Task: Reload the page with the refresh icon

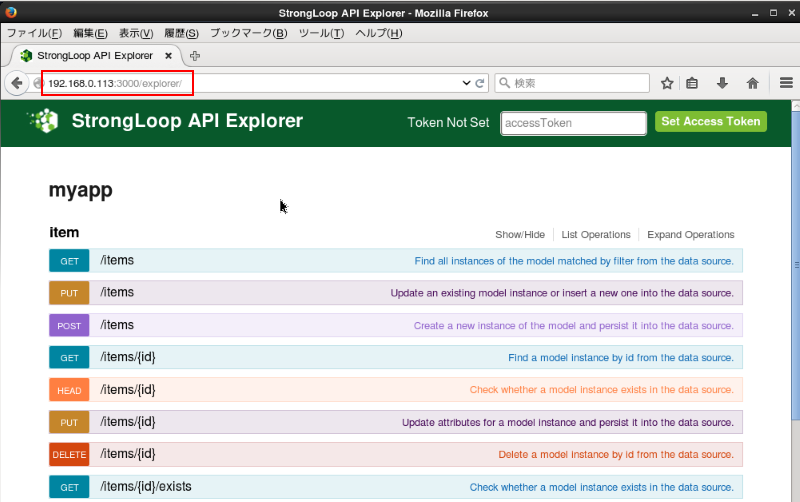Action: coord(480,83)
